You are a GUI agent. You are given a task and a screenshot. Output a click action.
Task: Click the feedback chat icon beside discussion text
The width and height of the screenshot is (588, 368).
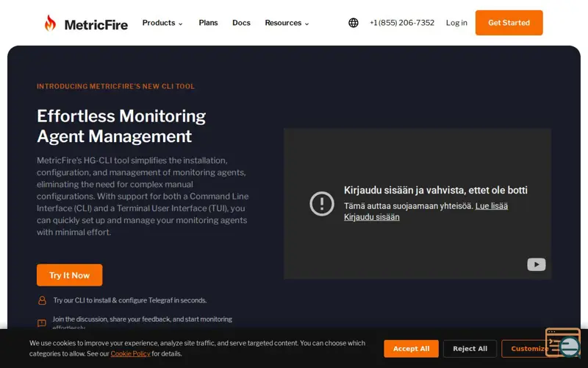click(42, 323)
